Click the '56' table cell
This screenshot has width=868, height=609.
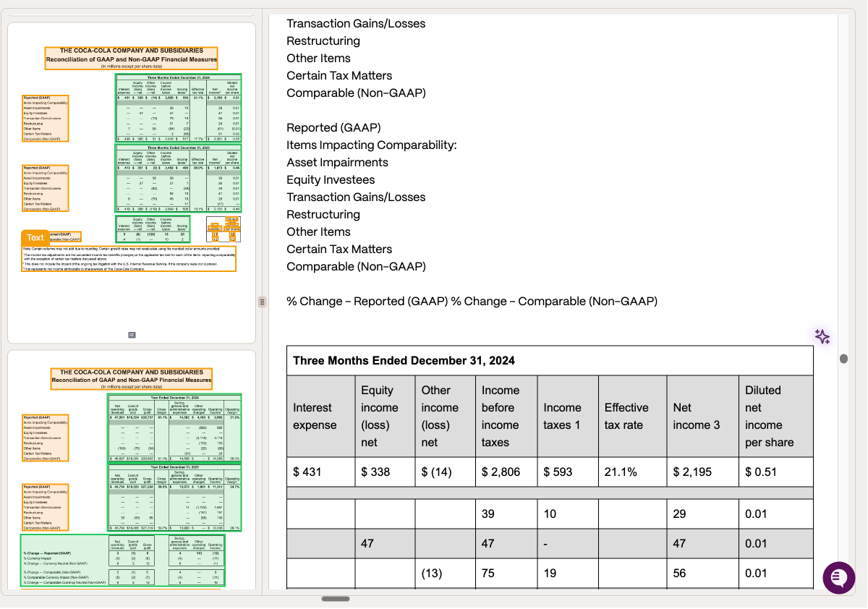702,573
